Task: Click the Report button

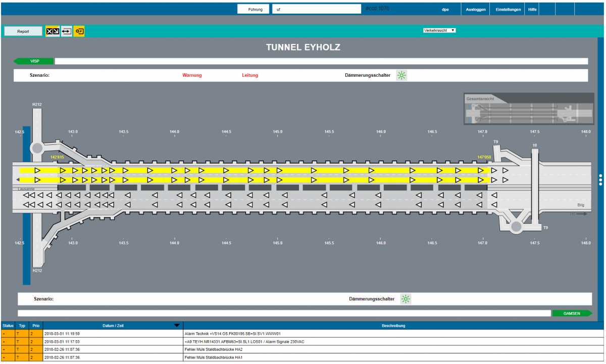Action: coord(23,31)
